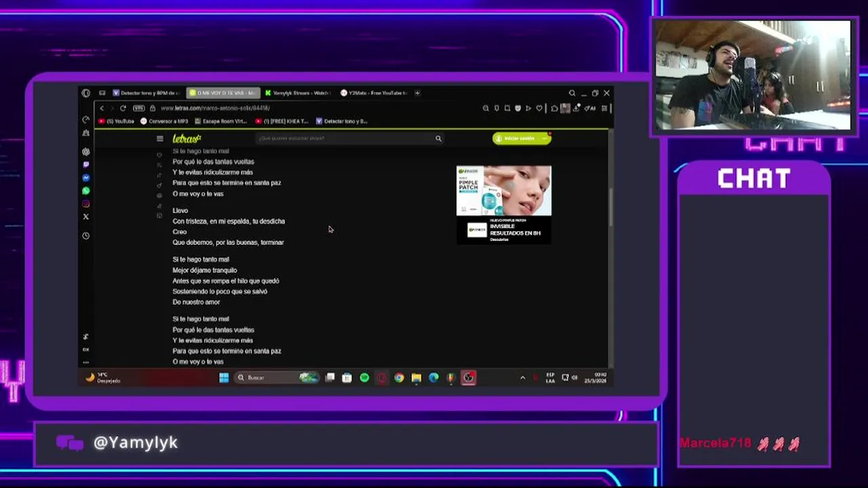The height and width of the screenshot is (488, 868).
Task: Open browser tab search magnifier in title bar
Action: coord(572,93)
